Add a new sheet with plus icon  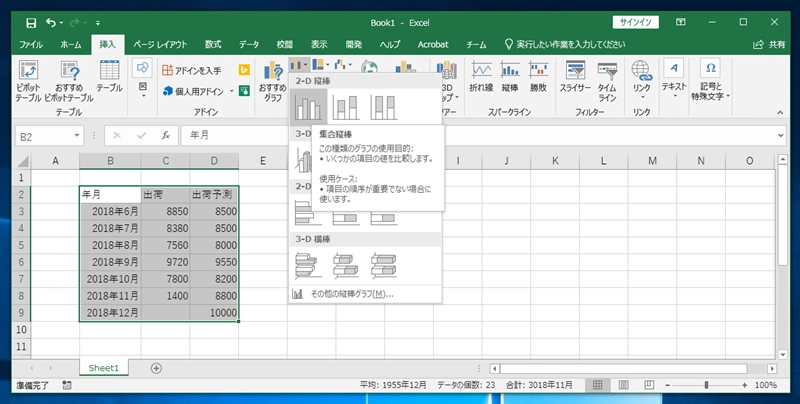click(157, 368)
